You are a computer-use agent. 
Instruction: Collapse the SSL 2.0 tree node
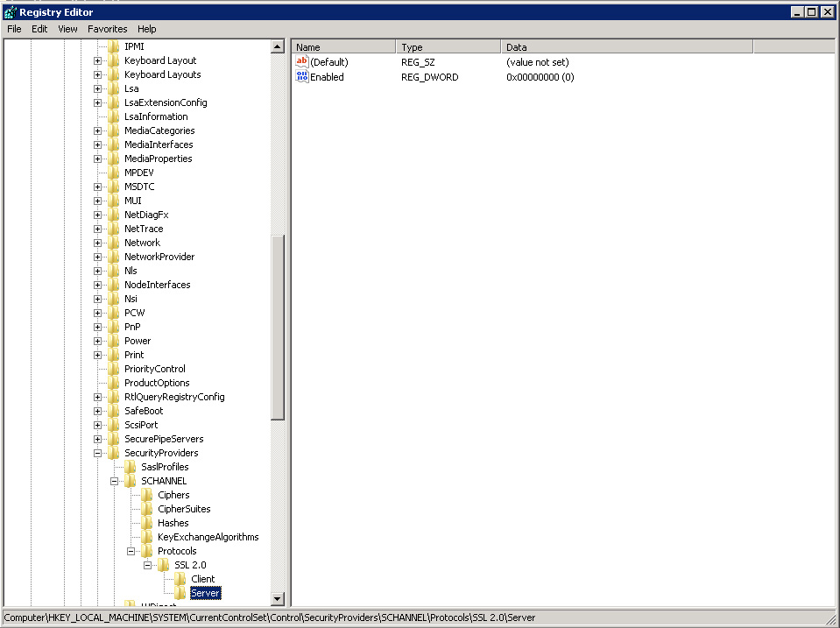point(147,565)
